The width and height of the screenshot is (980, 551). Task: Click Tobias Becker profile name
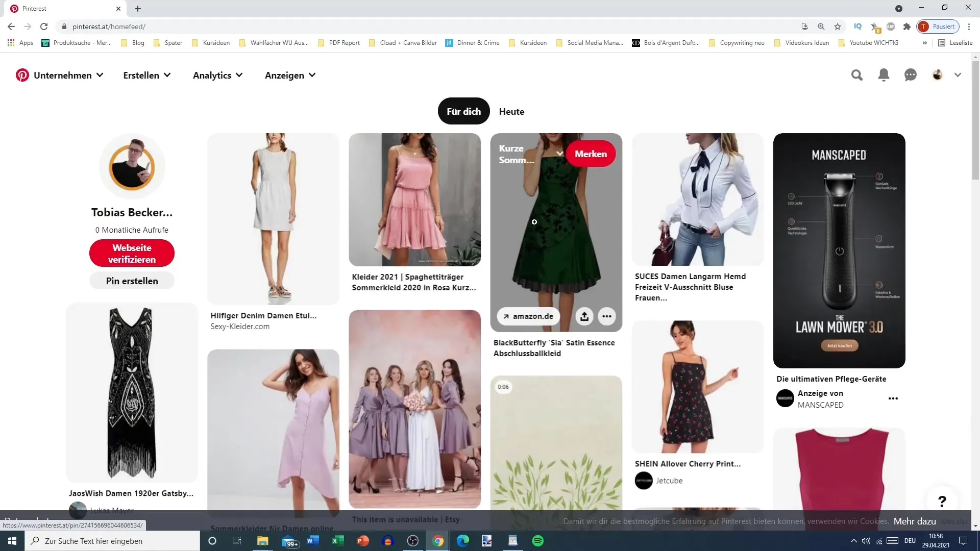click(132, 212)
